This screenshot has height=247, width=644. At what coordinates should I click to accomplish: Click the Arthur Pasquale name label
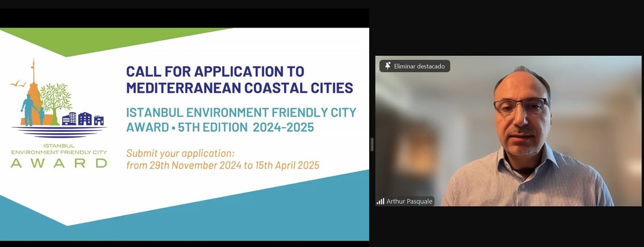tap(409, 202)
